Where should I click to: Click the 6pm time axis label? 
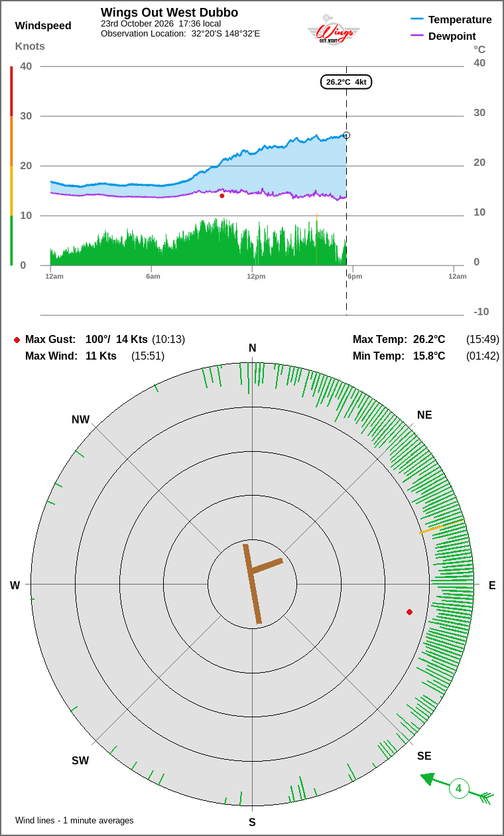coord(355,276)
